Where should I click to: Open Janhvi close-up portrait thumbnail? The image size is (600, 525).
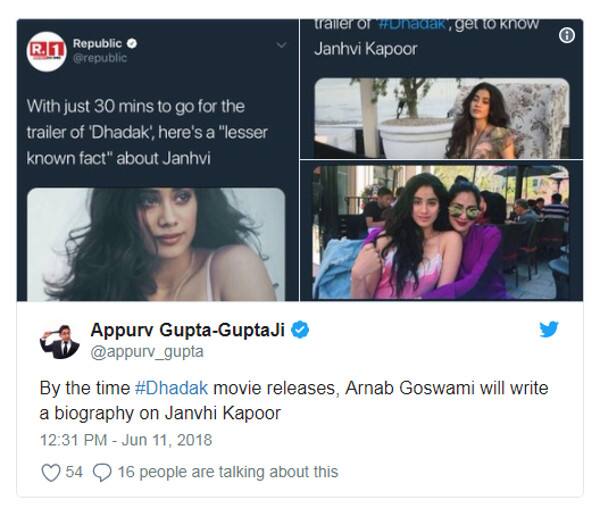(156, 244)
